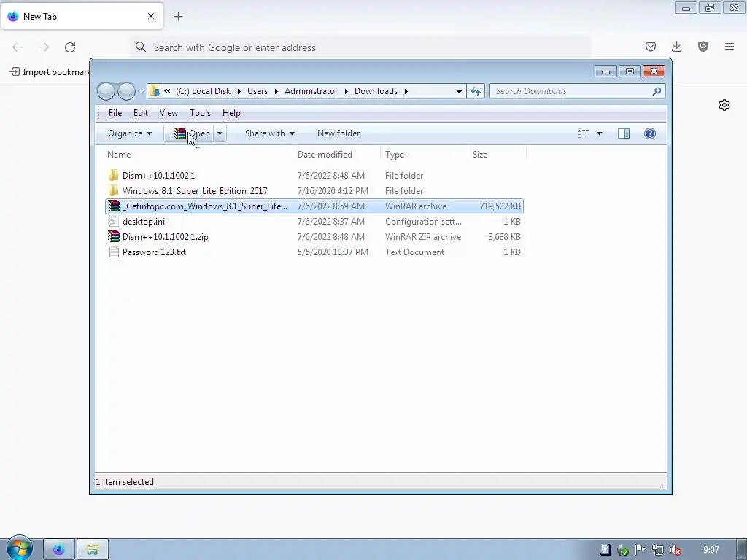Click the Explorer Help question mark icon

(650, 133)
